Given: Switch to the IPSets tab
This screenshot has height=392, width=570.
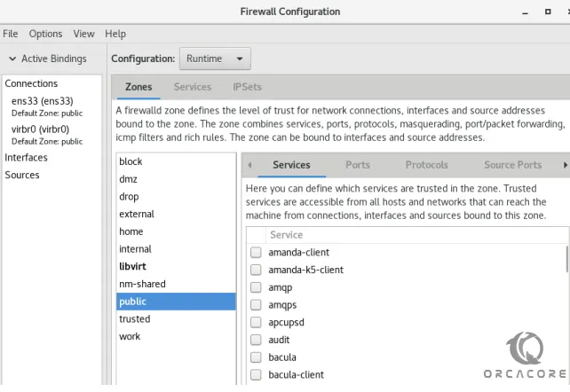Looking at the screenshot, I should pyautogui.click(x=247, y=87).
